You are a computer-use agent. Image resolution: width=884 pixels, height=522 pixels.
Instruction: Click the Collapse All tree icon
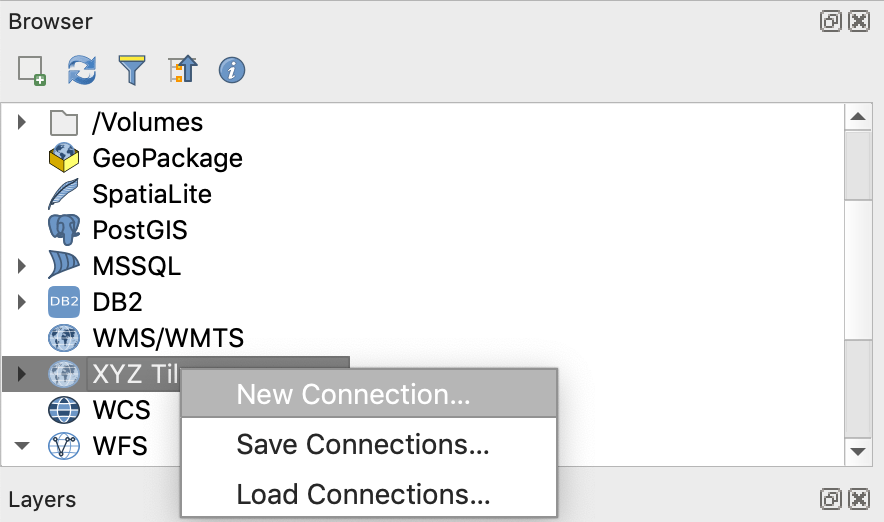click(182, 70)
